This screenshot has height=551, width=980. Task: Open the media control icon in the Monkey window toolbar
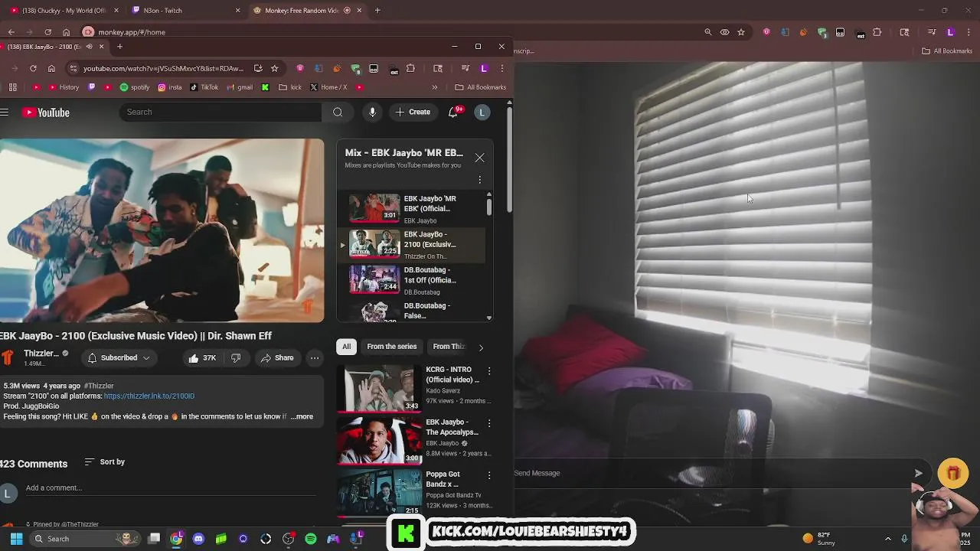tap(932, 32)
